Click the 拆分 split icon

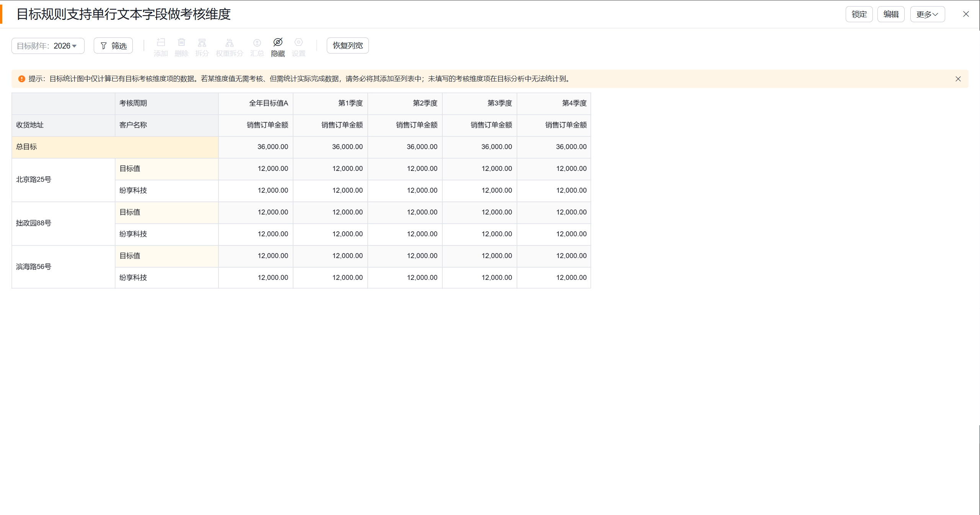point(202,42)
